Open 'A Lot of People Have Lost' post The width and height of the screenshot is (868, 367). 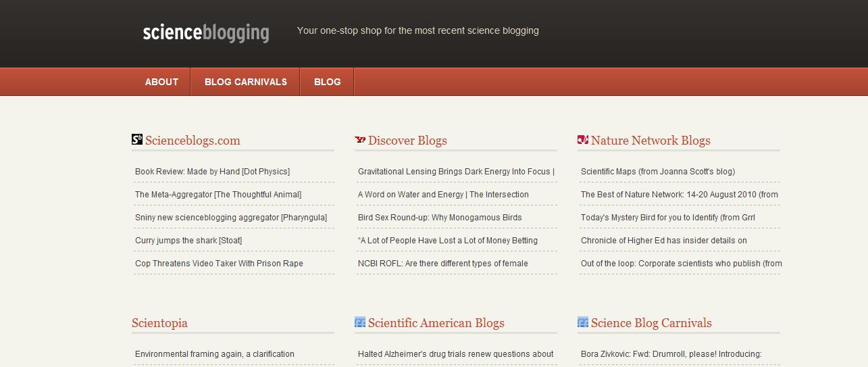pyautogui.click(x=448, y=241)
